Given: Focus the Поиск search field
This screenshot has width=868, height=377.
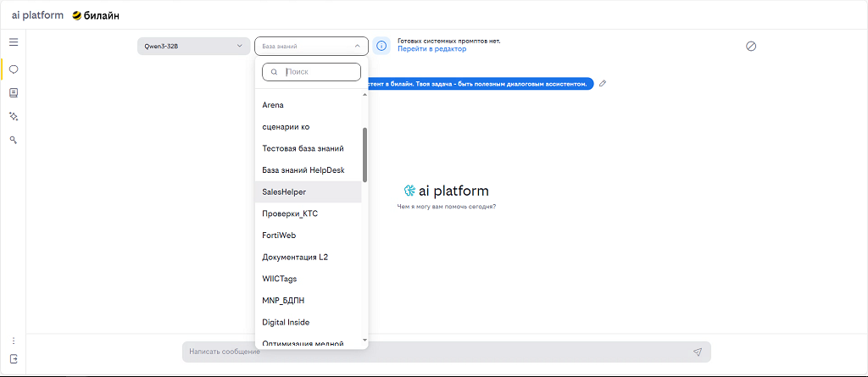Looking at the screenshot, I should click(311, 72).
